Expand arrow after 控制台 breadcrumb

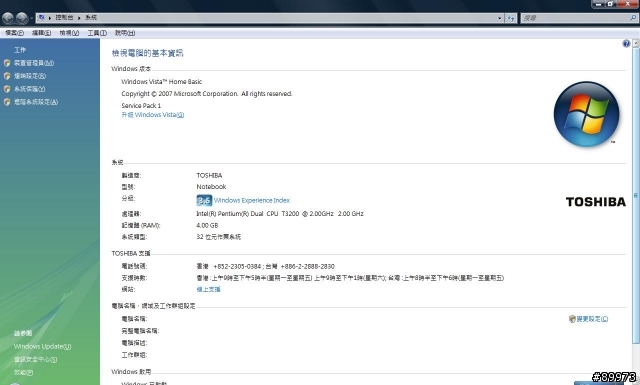[x=79, y=18]
